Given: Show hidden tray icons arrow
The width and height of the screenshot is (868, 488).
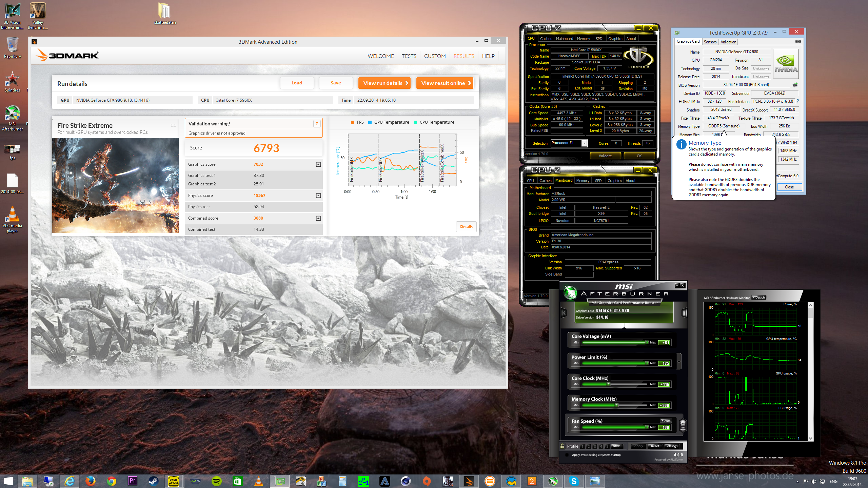Looking at the screenshot, I should [x=798, y=482].
